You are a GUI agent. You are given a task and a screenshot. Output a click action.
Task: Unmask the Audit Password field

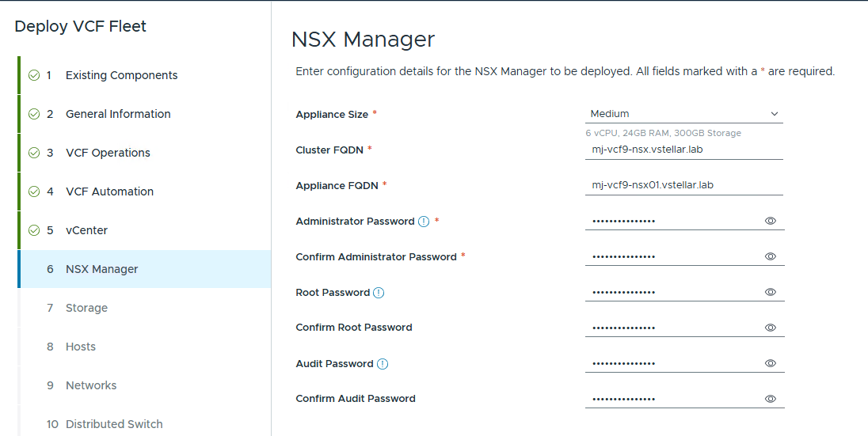[x=771, y=363]
